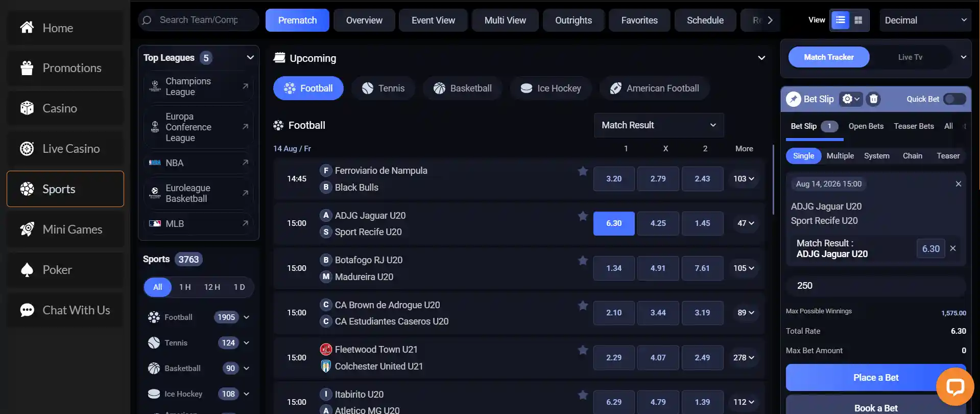Image resolution: width=980 pixels, height=414 pixels.
Task: Click the Promotions gift icon
Action: point(27,68)
